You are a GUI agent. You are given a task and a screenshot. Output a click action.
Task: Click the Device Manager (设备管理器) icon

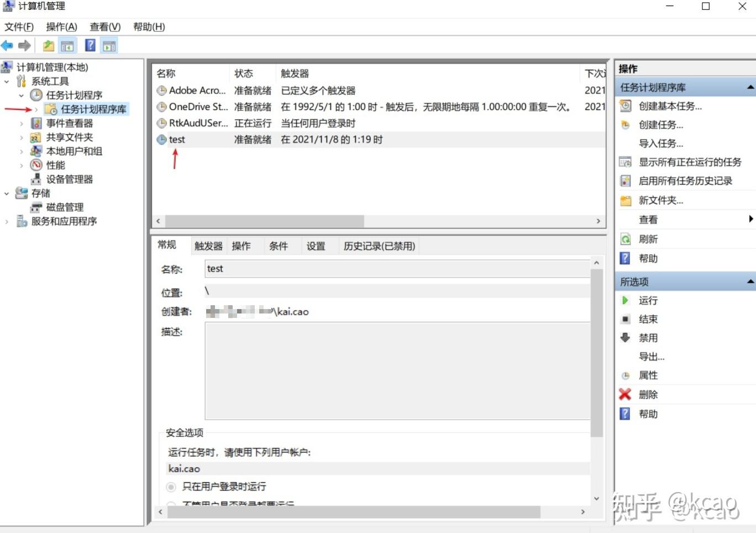[x=36, y=179]
